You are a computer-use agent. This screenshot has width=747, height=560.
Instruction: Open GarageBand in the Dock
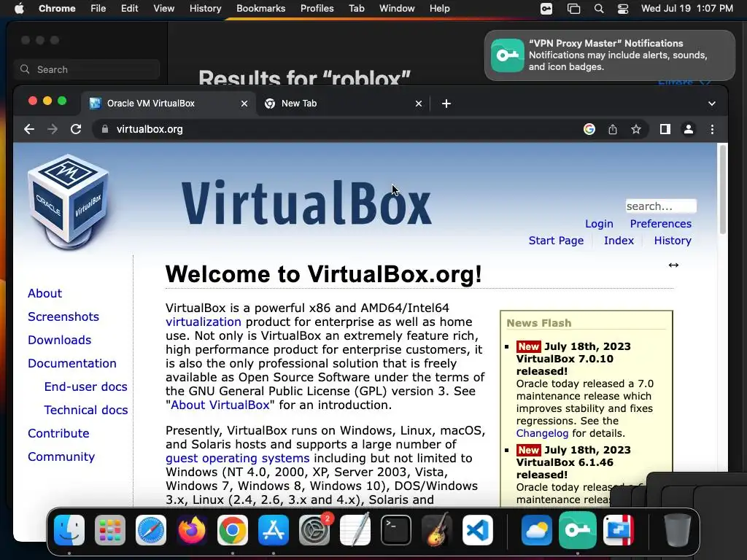click(x=437, y=530)
